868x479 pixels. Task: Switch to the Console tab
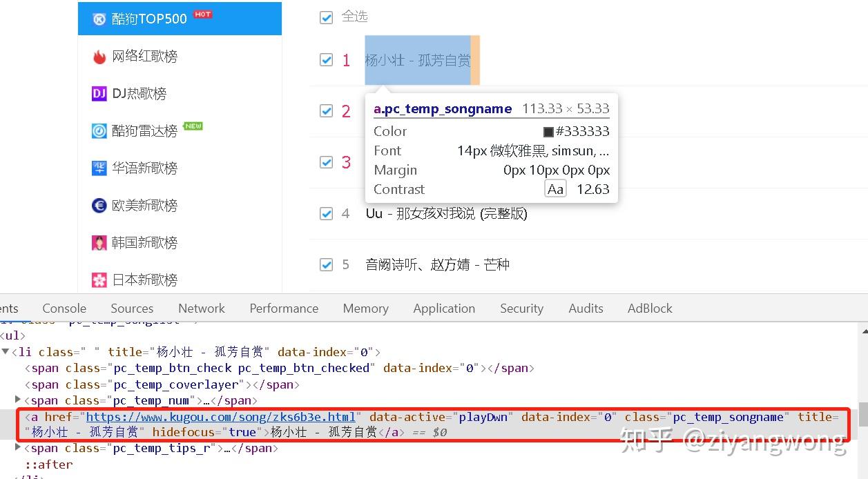(64, 309)
